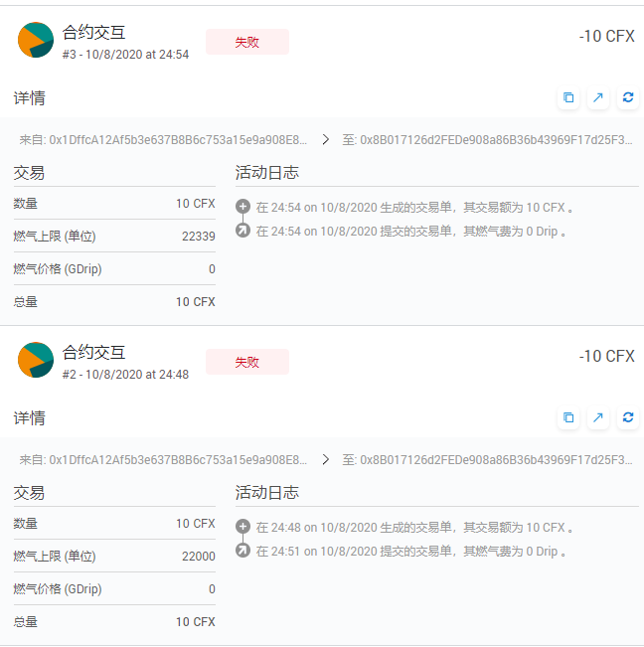Click the arrow between addresses in #3
Screen dimensions: 644x647
coord(325,140)
